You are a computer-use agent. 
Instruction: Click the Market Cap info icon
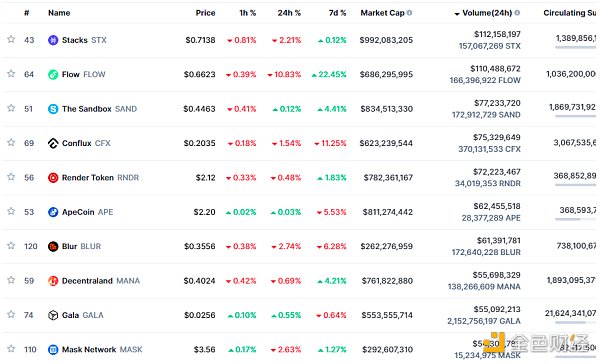point(409,13)
